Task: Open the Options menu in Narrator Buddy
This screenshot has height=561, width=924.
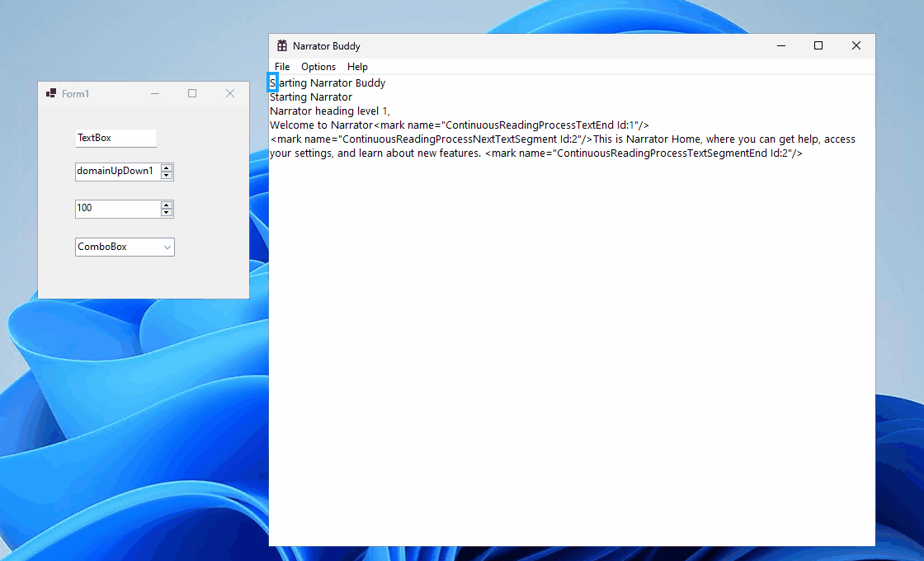Action: 318,67
